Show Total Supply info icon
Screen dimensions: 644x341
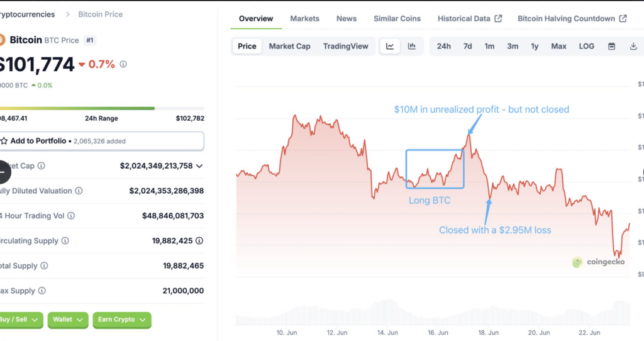[x=45, y=266]
